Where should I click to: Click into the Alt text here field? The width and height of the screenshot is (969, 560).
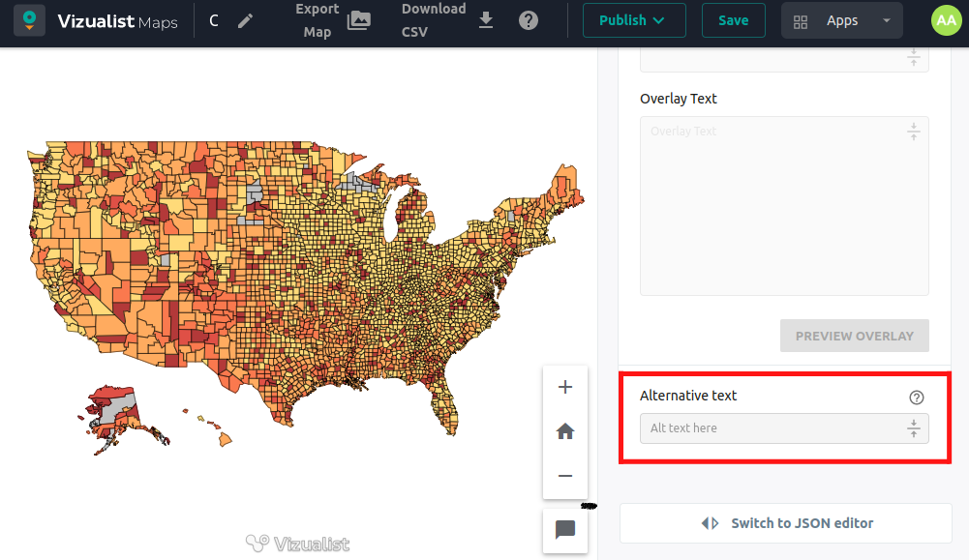pyautogui.click(x=770, y=428)
